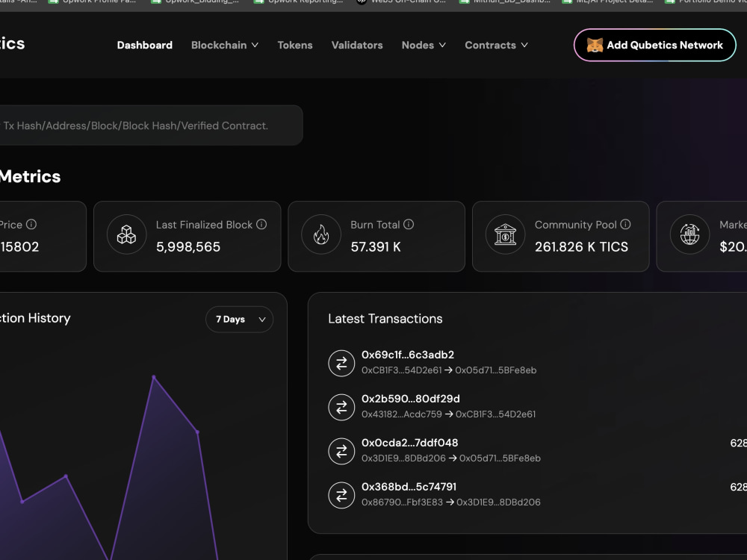Expand the Blockchain menu
Image resolution: width=747 pixels, height=560 pixels.
(x=225, y=46)
